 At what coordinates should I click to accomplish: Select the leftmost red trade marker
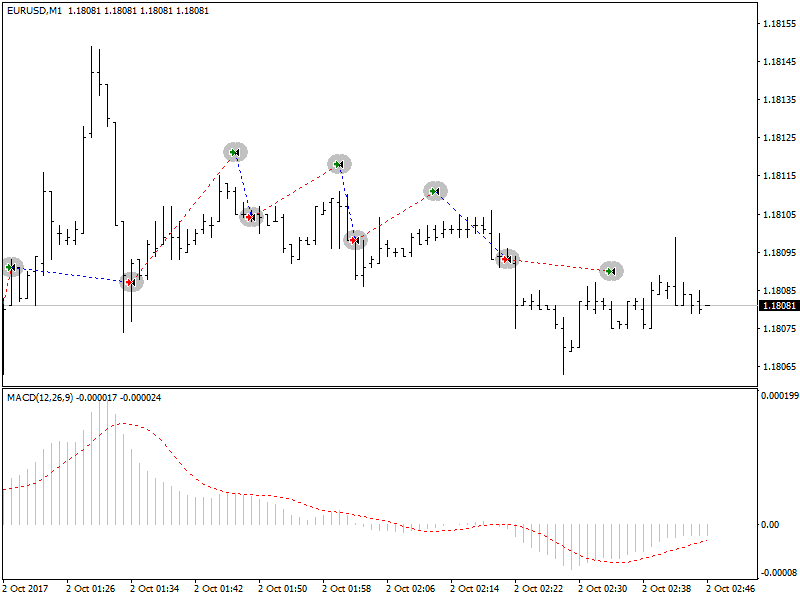[131, 282]
